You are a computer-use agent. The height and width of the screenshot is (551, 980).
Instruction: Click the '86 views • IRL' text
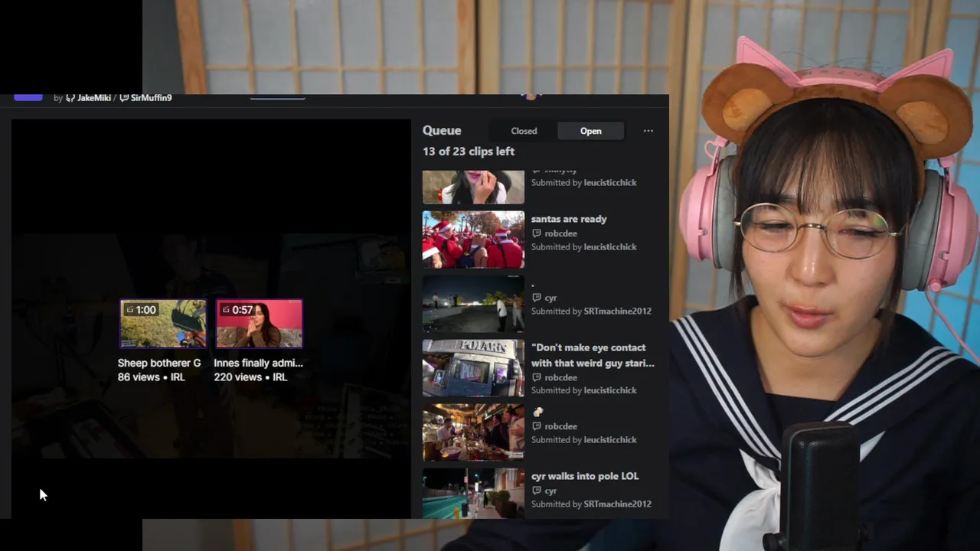151,377
